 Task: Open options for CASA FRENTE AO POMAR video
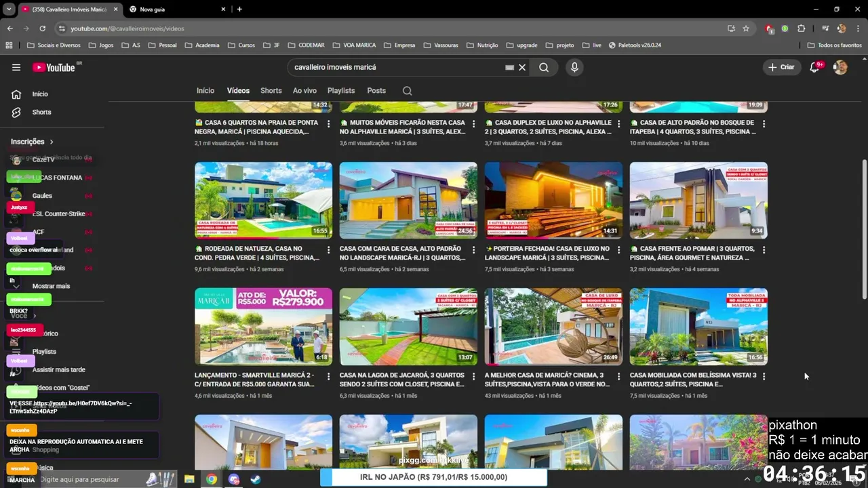click(x=764, y=250)
